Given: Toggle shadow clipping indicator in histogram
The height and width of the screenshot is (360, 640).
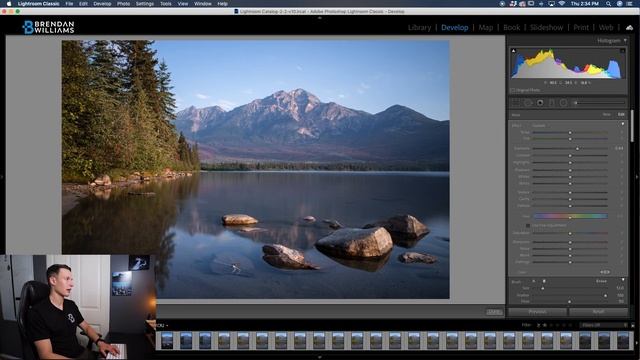Looking at the screenshot, I should (x=513, y=51).
